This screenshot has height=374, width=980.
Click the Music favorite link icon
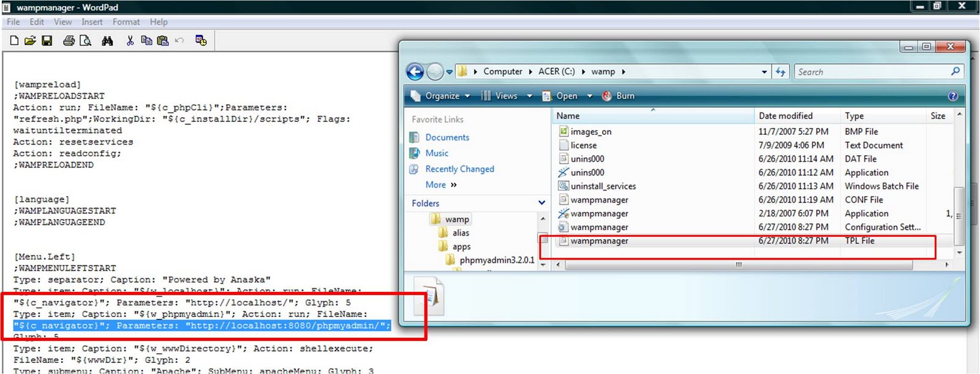[415, 153]
